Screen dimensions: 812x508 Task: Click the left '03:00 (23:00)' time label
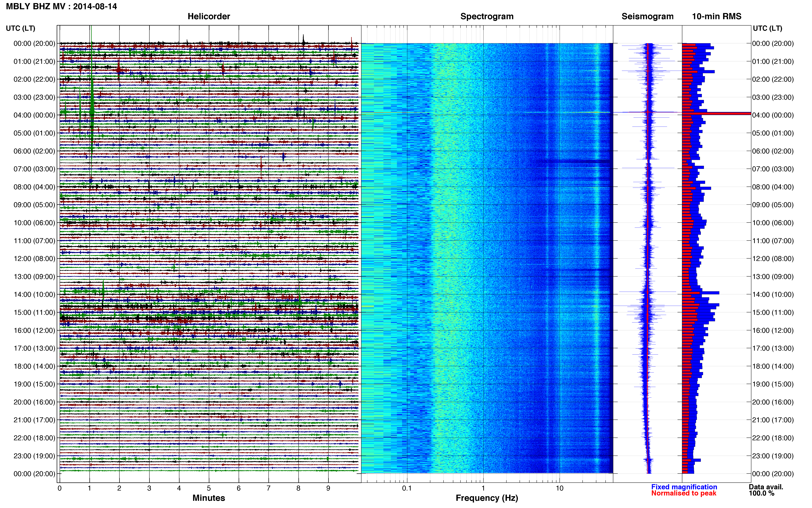pyautogui.click(x=34, y=97)
